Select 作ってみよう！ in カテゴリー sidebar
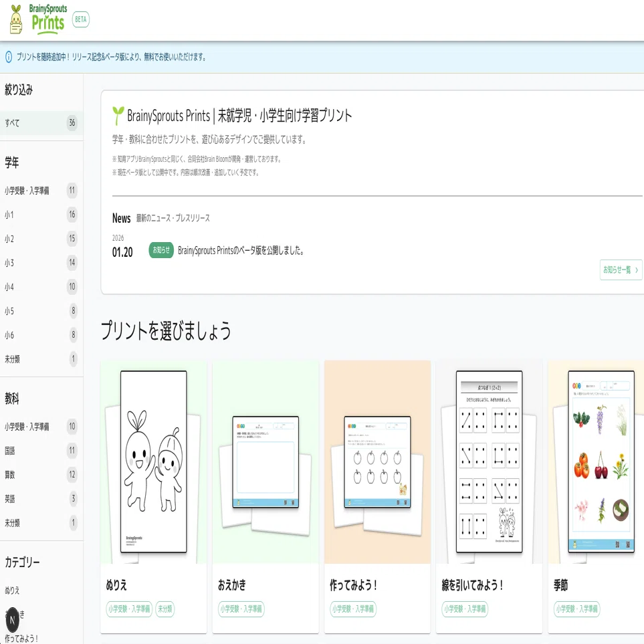This screenshot has height=644, width=644. point(41,638)
